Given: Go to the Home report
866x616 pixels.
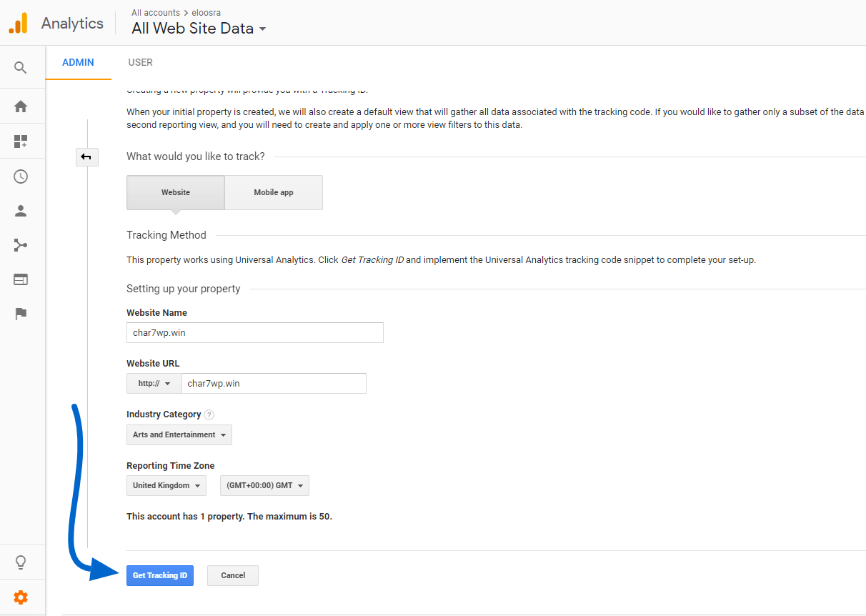Looking at the screenshot, I should click(22, 105).
